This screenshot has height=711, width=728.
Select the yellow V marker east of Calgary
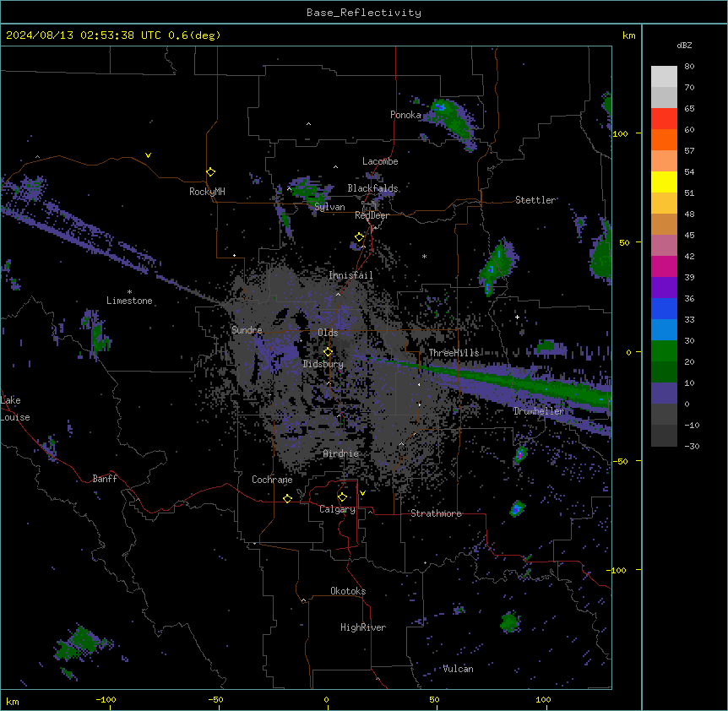[x=362, y=493]
